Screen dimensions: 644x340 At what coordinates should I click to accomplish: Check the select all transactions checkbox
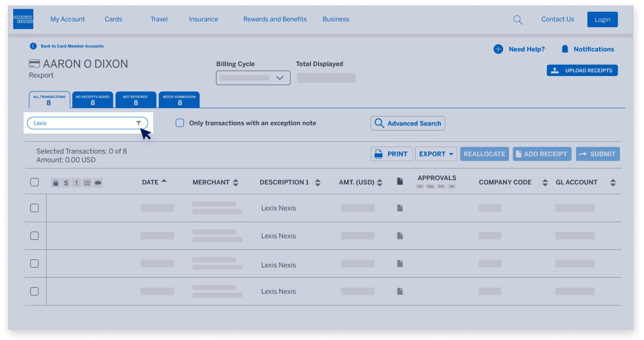(34, 182)
